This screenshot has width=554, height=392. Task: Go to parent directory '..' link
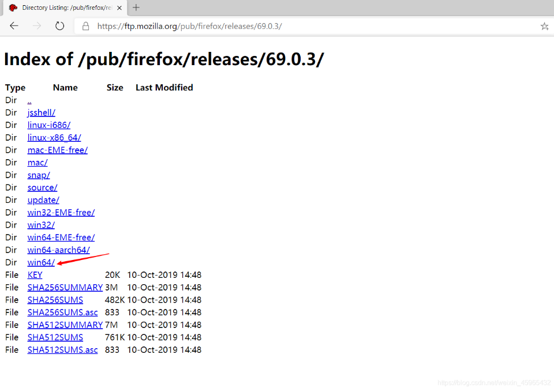click(x=29, y=100)
